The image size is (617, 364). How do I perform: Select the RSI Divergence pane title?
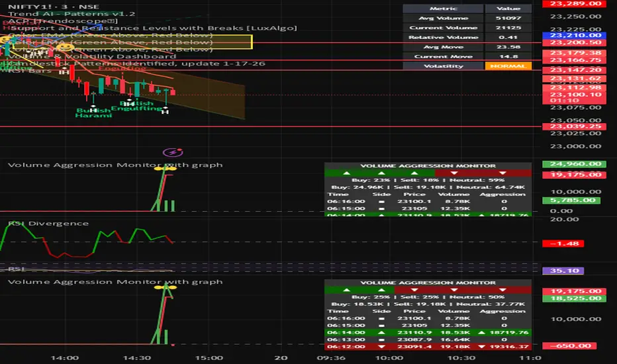(x=48, y=223)
